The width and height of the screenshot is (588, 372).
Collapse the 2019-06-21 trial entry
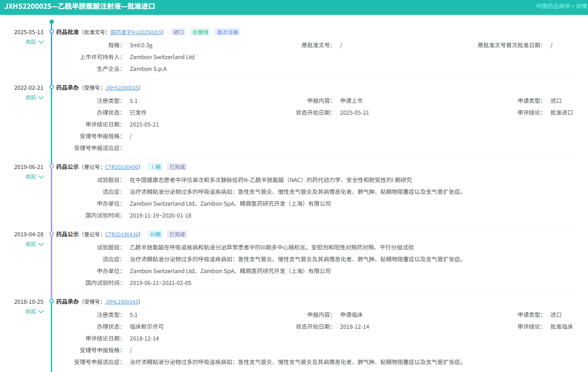[35, 177]
